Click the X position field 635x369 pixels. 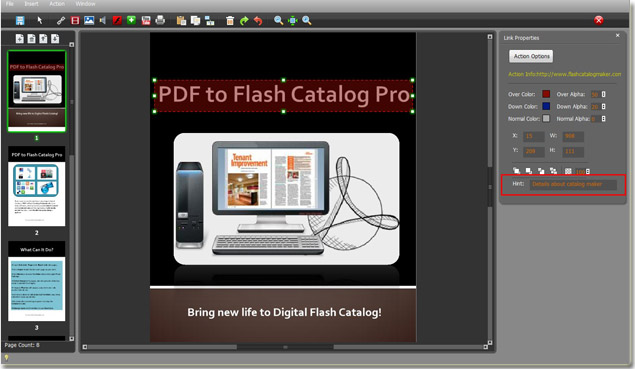(533, 137)
